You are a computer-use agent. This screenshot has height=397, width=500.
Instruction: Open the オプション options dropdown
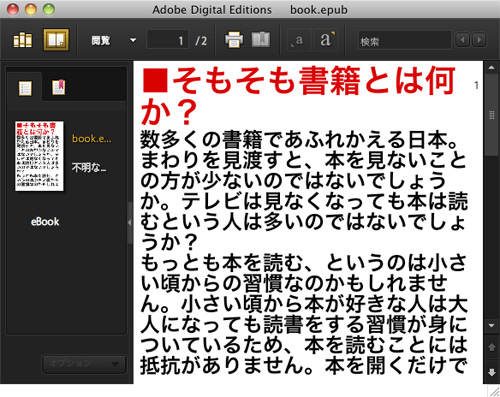(x=84, y=364)
